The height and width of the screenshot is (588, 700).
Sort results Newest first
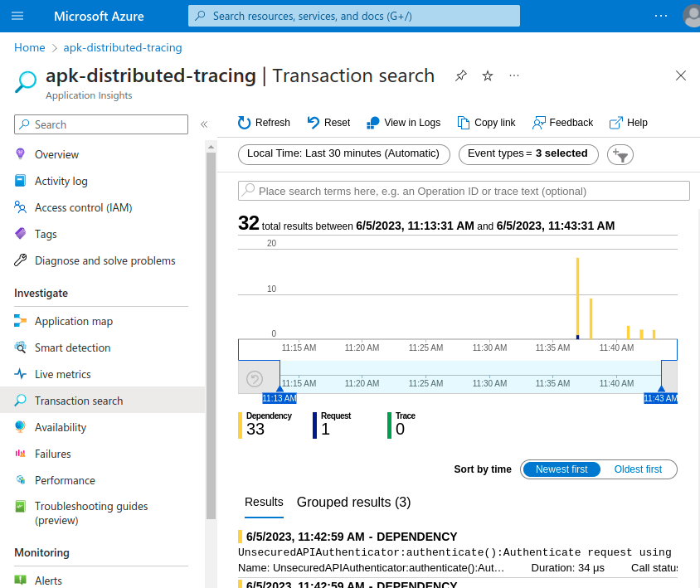pyautogui.click(x=561, y=469)
